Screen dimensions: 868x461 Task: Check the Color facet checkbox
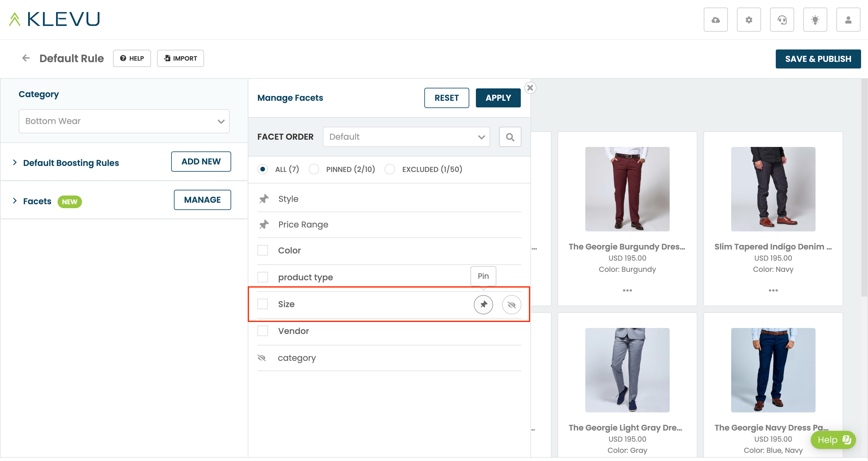click(x=263, y=250)
